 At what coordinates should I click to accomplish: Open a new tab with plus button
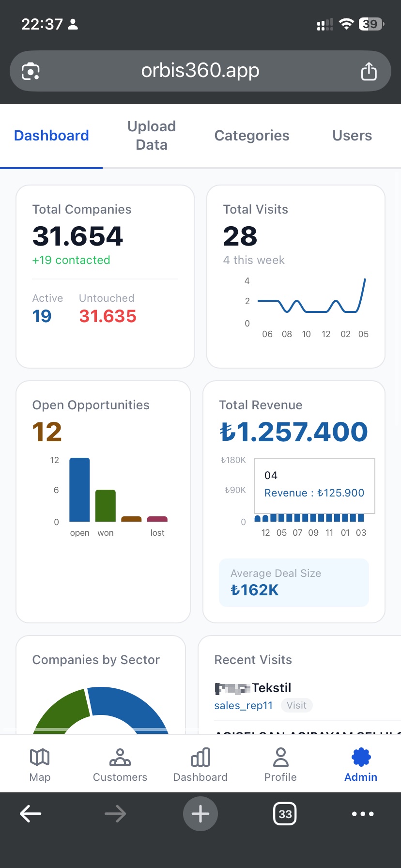point(200,814)
